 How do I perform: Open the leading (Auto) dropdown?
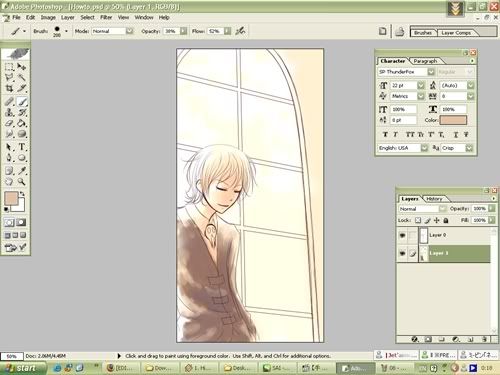(470, 85)
